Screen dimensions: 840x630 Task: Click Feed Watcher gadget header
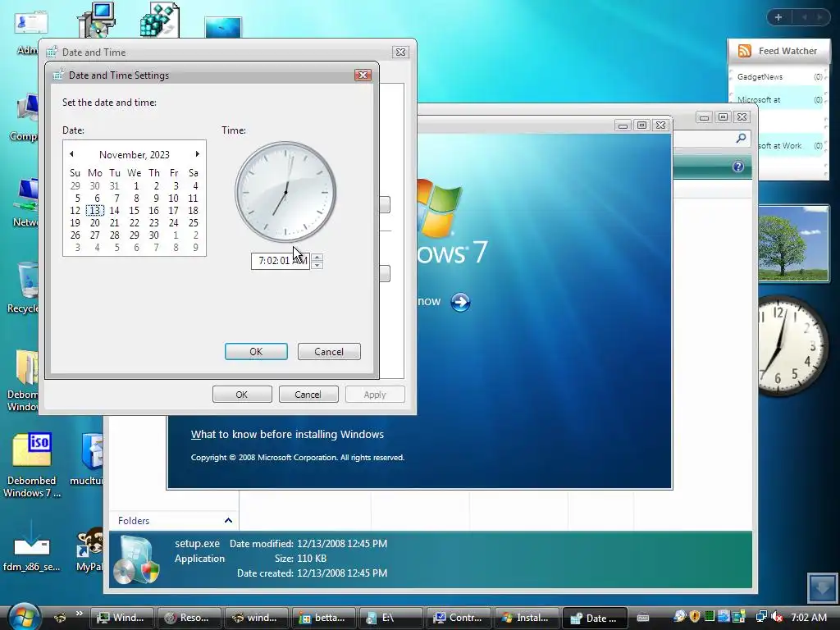tap(778, 51)
